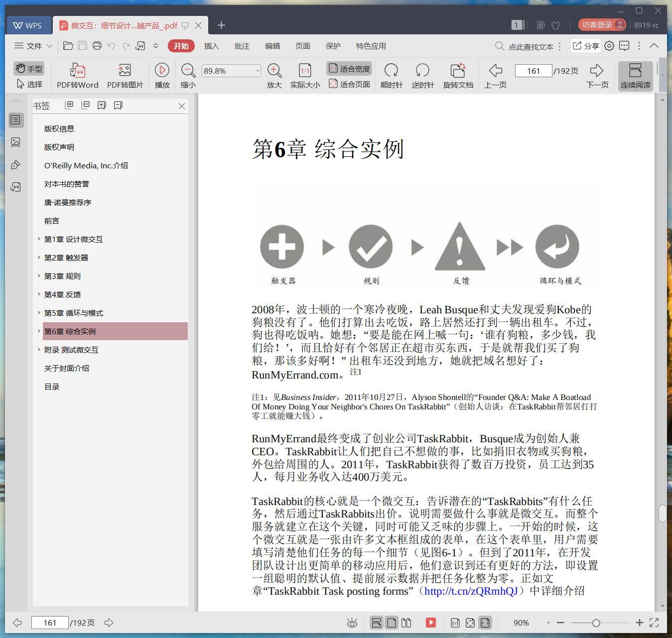Collapse all bookmarks icon in 书签 header

pyautogui.click(x=86, y=105)
